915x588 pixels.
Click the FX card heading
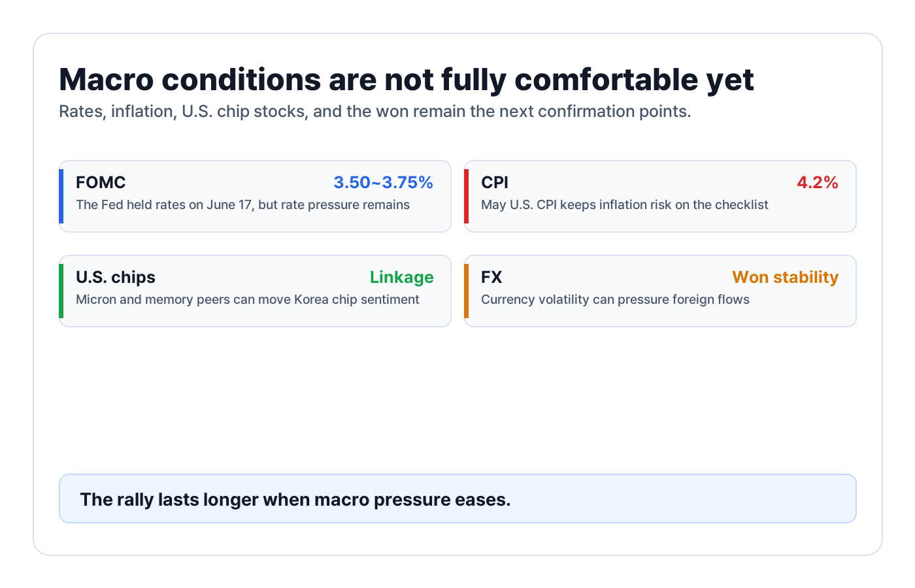click(x=491, y=277)
